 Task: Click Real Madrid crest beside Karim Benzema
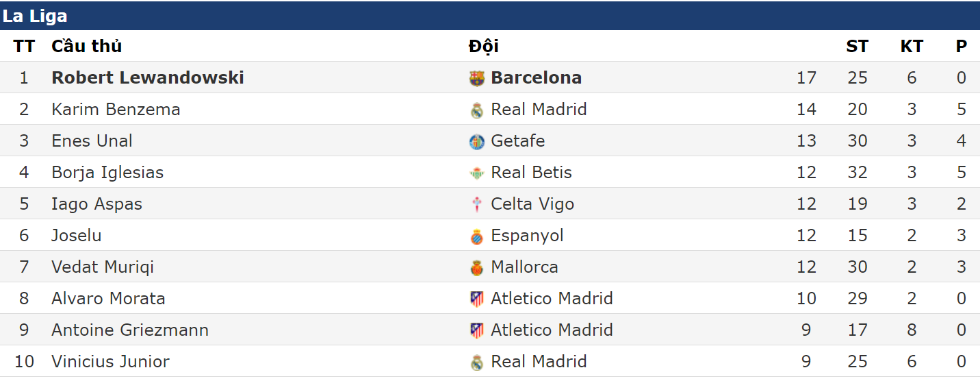pos(476,110)
